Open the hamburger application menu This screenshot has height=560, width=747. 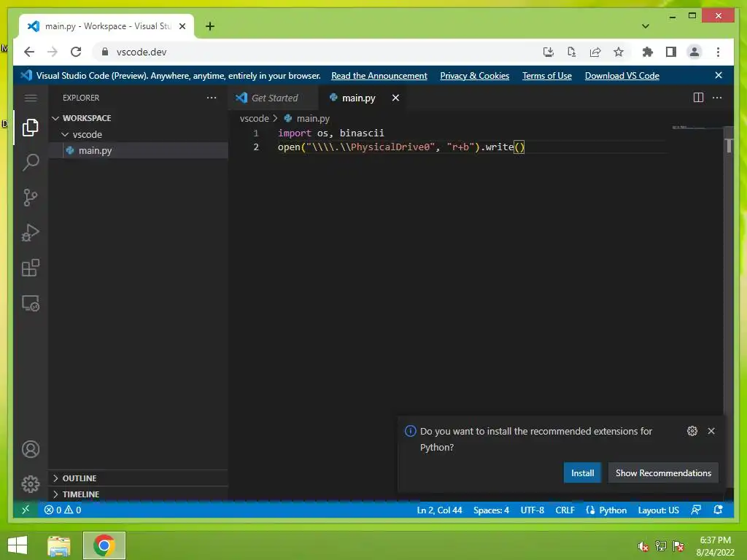(x=31, y=98)
